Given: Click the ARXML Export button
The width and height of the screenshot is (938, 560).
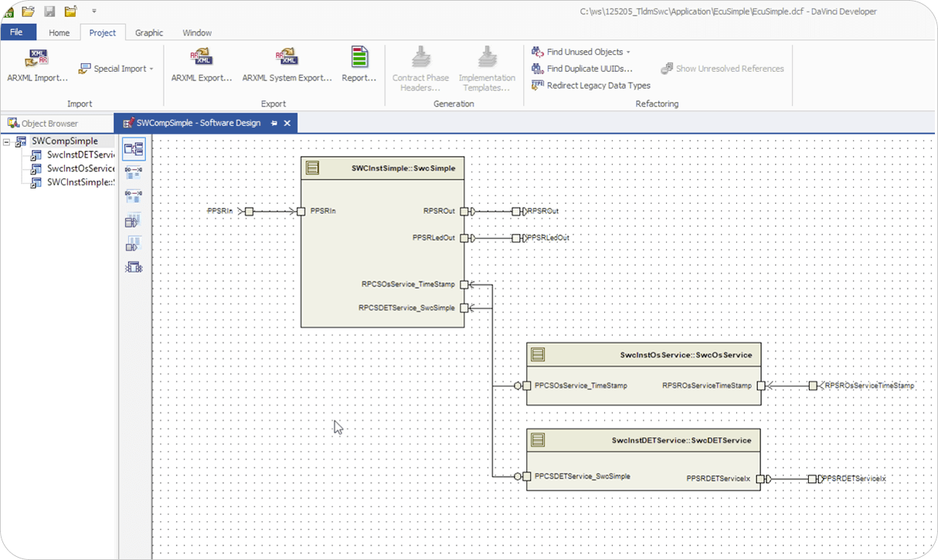Looking at the screenshot, I should 202,66.
